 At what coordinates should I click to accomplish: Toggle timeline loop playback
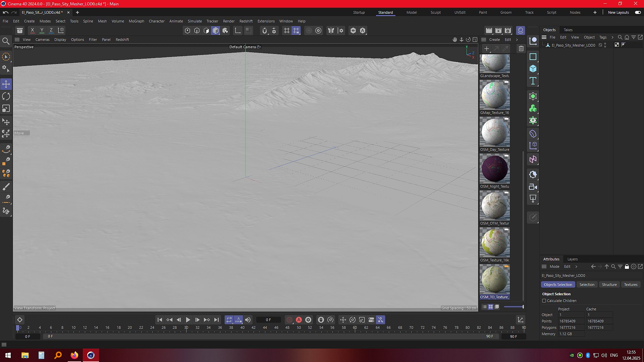coord(229,320)
